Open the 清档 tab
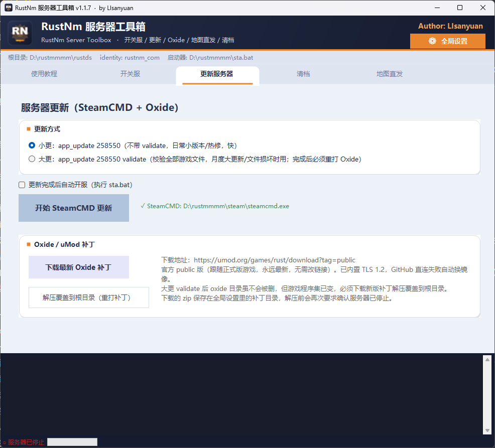Screen dimensions: 495x448 pyautogui.click(x=303, y=74)
